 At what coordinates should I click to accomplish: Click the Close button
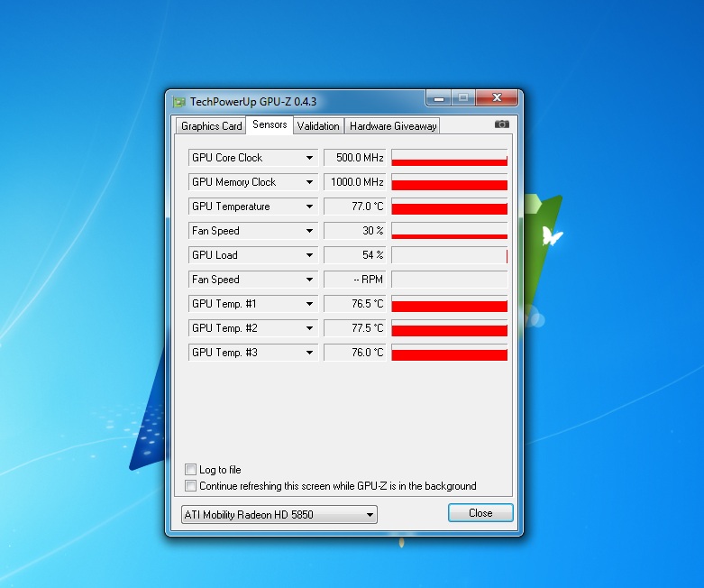tap(480, 512)
